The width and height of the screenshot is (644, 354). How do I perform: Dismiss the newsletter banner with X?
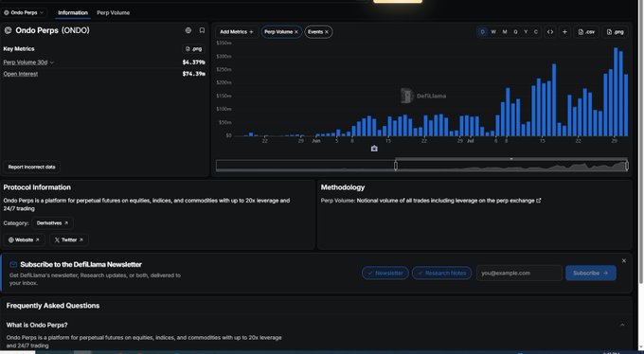pos(624,261)
